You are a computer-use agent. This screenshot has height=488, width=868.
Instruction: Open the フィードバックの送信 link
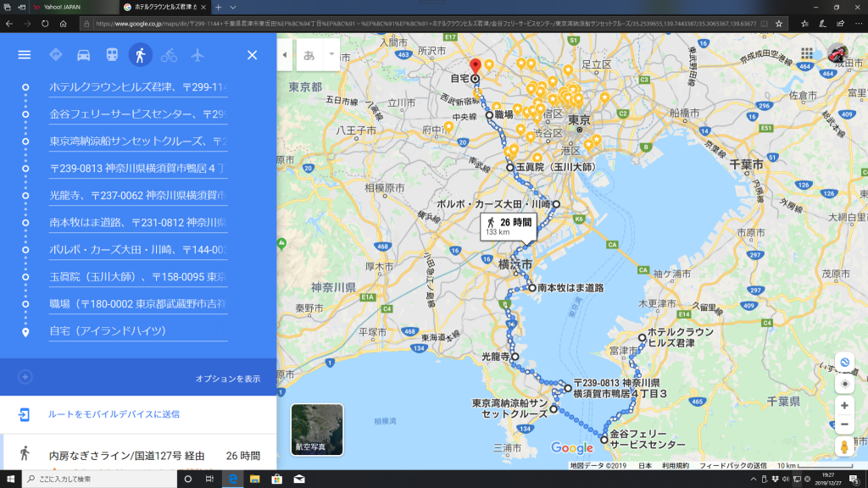pos(733,466)
